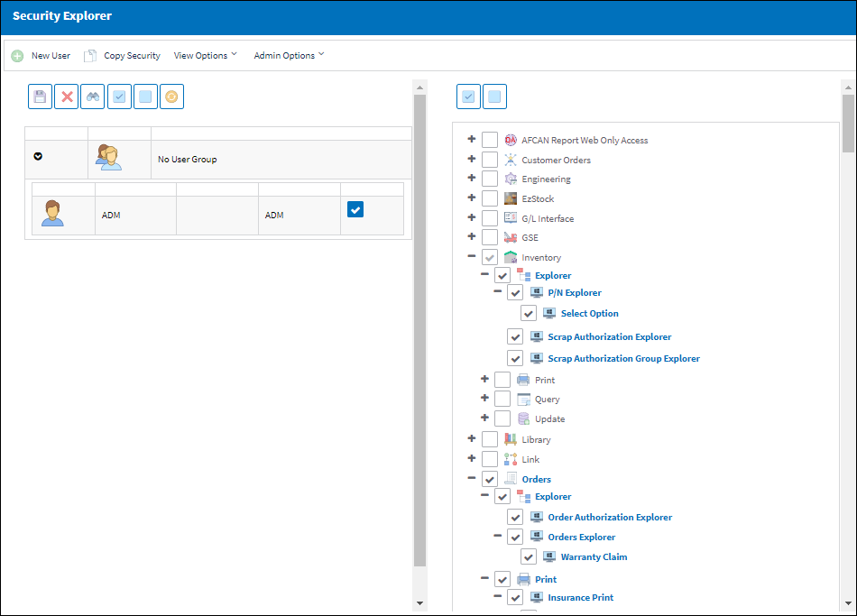Uncheck Scrap Authorization Group Explorer checkbox

tap(515, 359)
